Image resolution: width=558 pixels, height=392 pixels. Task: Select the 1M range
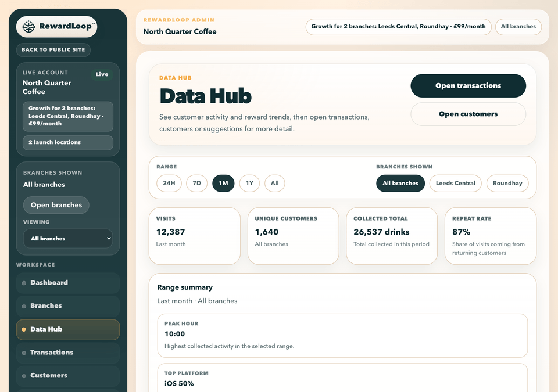(x=223, y=183)
